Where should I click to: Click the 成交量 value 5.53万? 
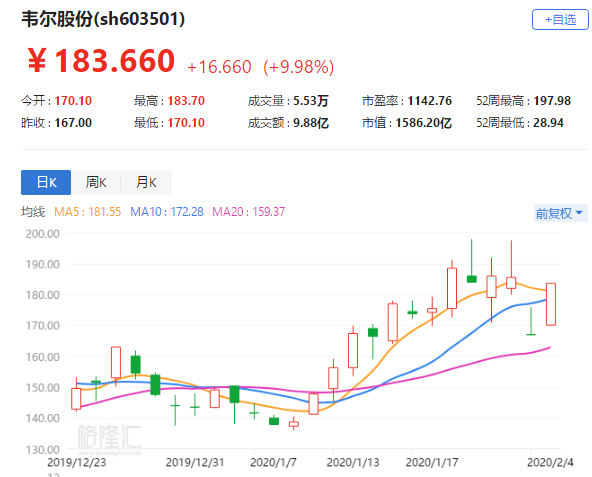(311, 101)
